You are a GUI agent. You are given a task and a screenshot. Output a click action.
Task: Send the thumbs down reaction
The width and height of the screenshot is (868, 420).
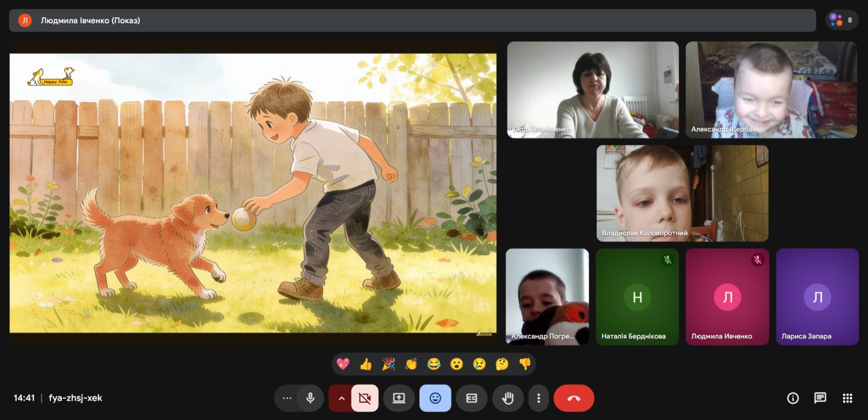click(x=525, y=365)
